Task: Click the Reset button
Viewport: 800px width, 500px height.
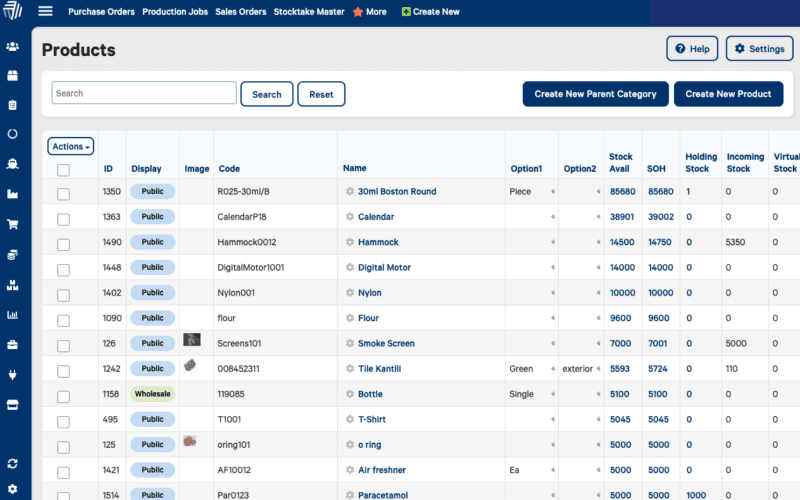Action: coord(321,94)
